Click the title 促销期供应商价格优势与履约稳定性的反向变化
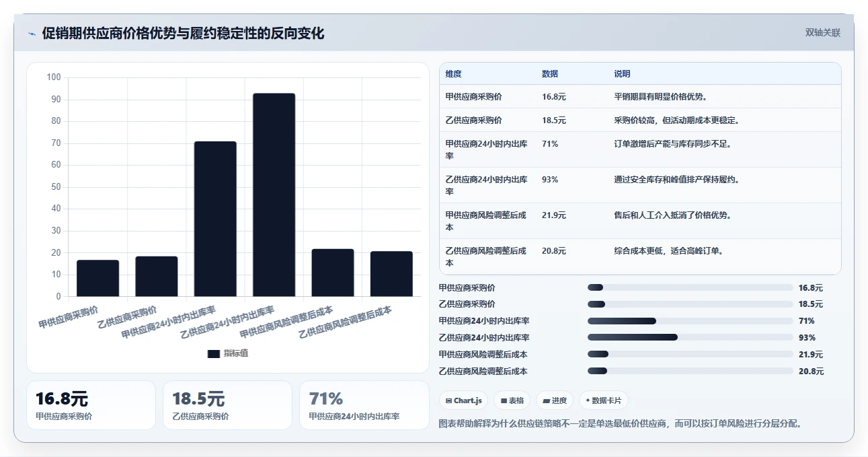Screen dimensions: 868x457 pyautogui.click(x=183, y=33)
